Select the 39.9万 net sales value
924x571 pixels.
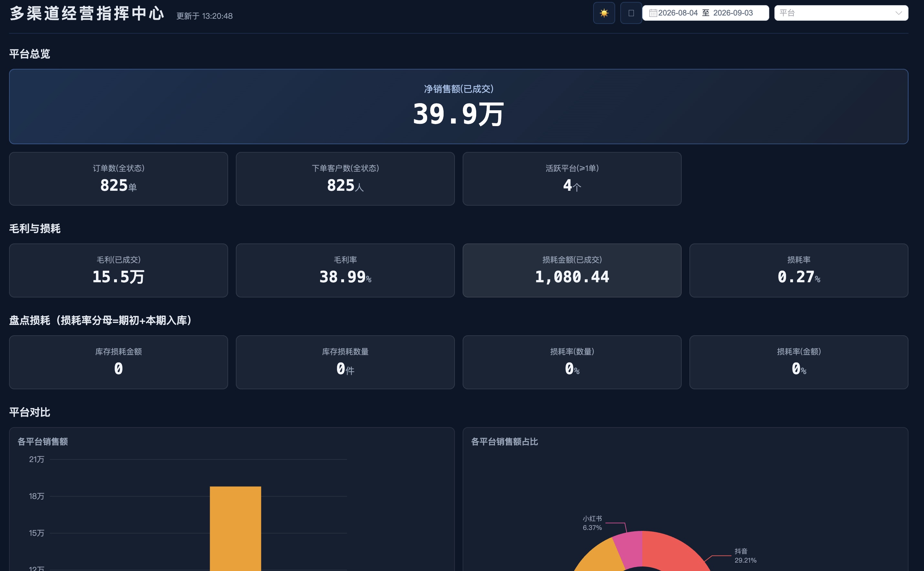458,114
